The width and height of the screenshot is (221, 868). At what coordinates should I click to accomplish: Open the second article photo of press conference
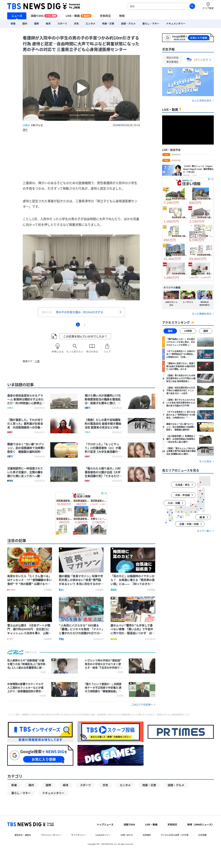tap(81, 267)
